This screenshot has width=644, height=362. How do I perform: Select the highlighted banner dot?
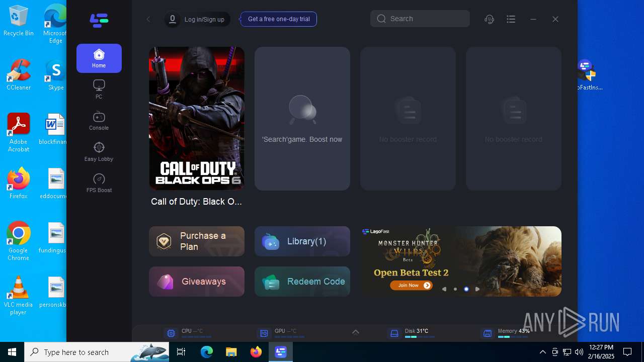(x=466, y=289)
